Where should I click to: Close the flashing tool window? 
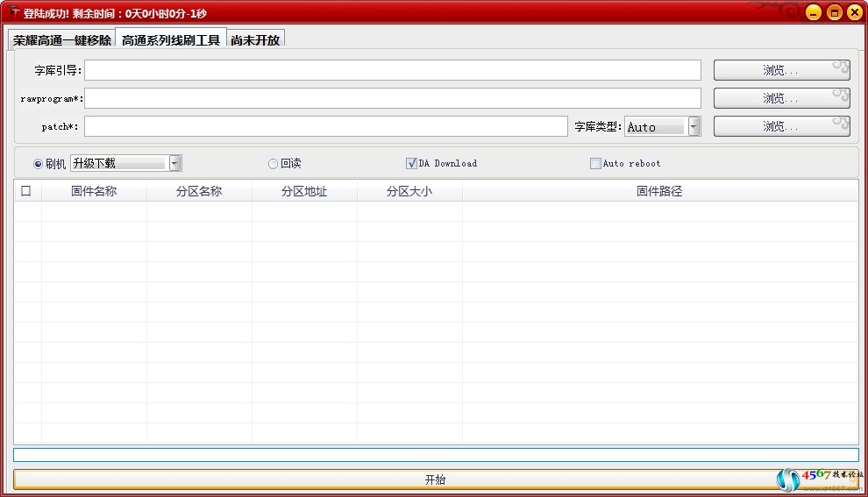855,12
